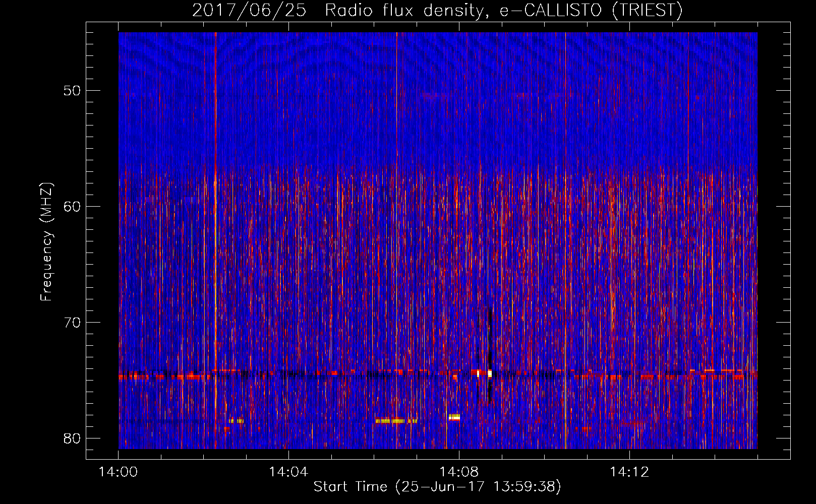
Task: Click the 14:04 time tick label
Action: [x=288, y=472]
